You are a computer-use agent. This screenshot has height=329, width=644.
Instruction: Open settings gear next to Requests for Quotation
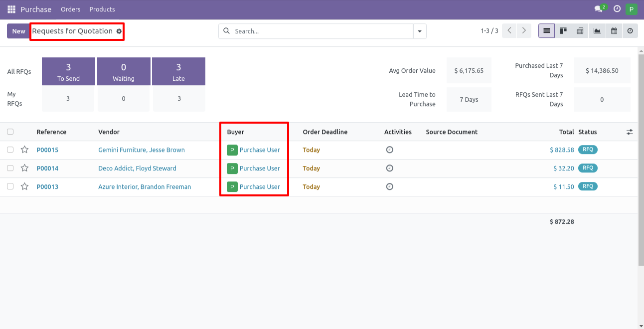tap(119, 31)
